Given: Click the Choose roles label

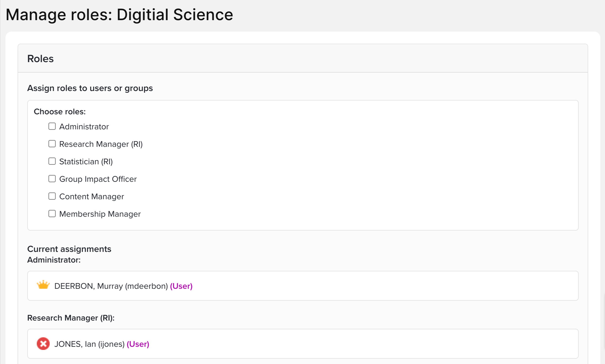Looking at the screenshot, I should [x=60, y=112].
